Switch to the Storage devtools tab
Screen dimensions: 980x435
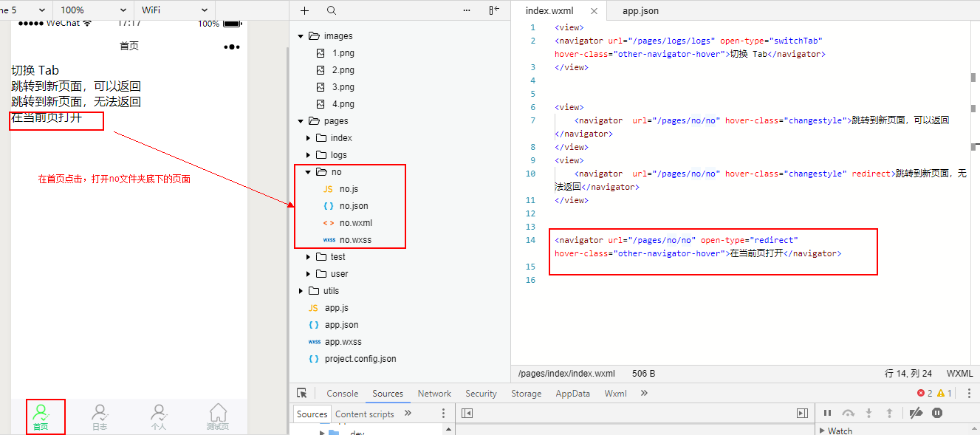pos(527,394)
